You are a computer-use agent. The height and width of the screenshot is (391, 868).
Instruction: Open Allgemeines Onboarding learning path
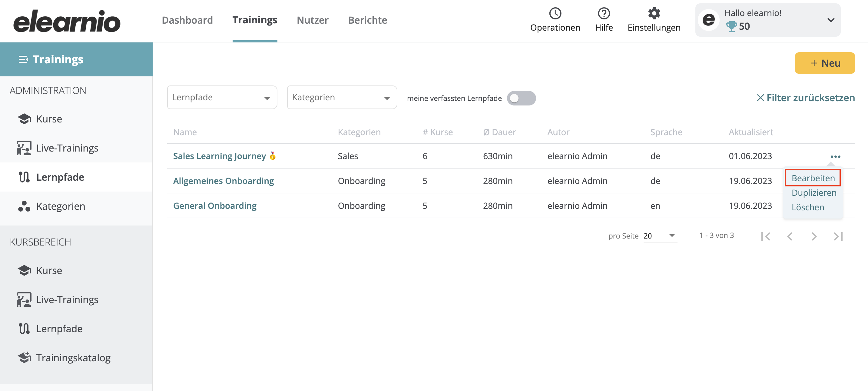224,181
